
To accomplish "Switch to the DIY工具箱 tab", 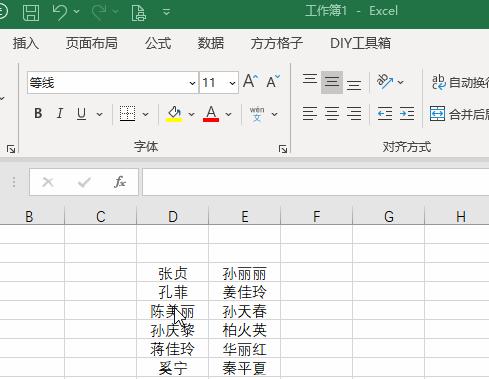I will tap(360, 43).
